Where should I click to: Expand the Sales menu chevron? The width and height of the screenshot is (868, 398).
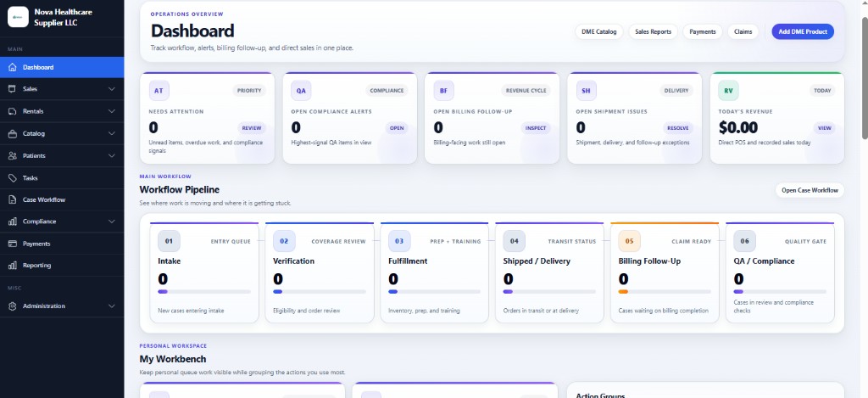(112, 89)
